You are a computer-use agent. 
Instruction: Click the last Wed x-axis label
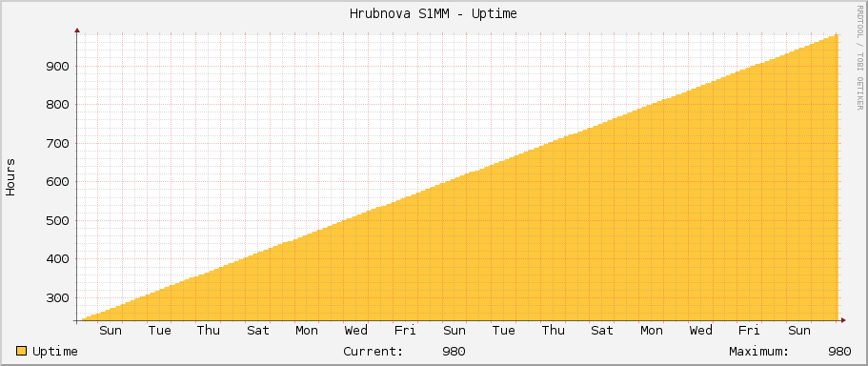click(x=701, y=331)
